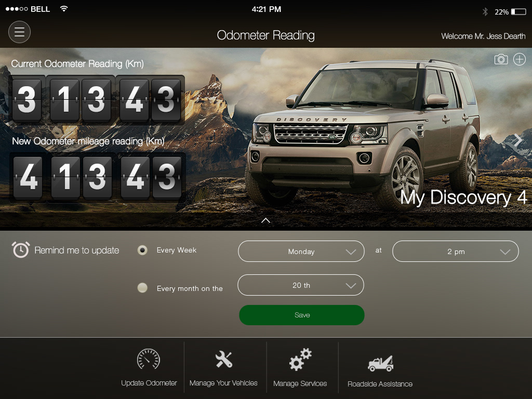Click the '4:21 PM' clock
This screenshot has height=399, width=532.
click(x=267, y=9)
